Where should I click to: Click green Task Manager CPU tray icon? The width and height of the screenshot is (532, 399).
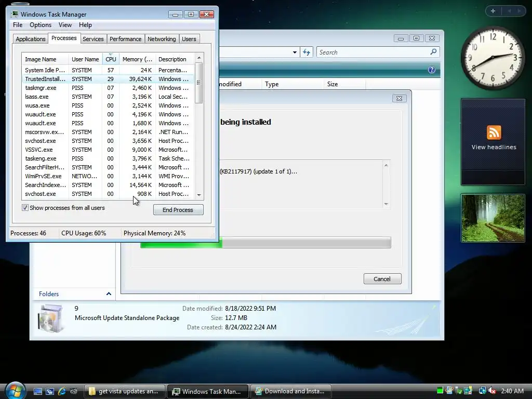440,391
